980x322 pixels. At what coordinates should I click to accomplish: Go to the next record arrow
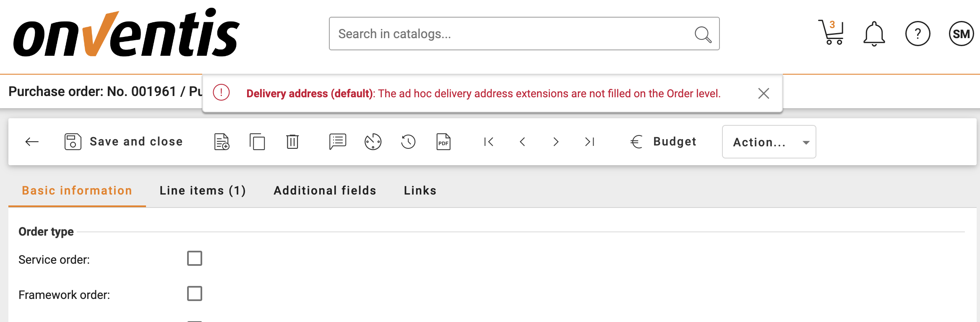(x=556, y=142)
